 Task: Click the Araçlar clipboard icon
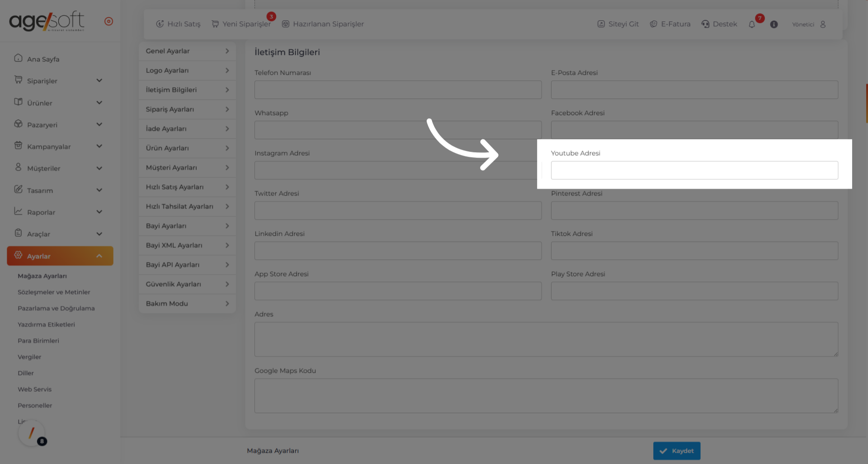click(18, 233)
